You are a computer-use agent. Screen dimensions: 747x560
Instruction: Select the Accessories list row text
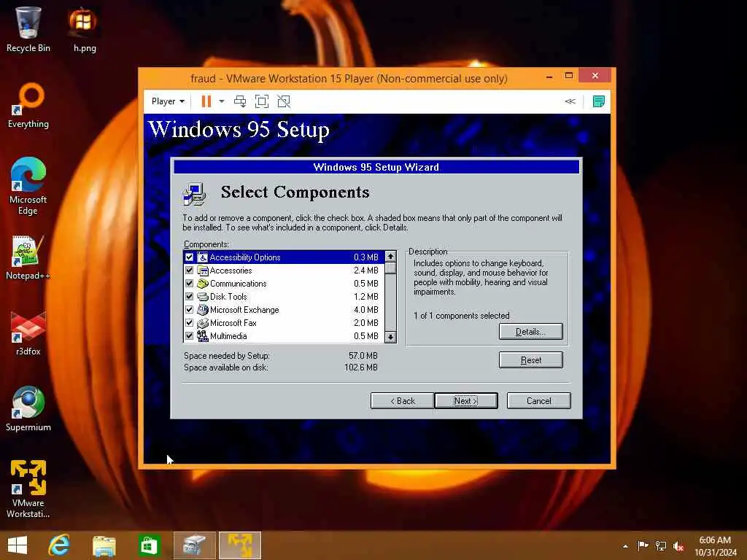[x=231, y=271]
